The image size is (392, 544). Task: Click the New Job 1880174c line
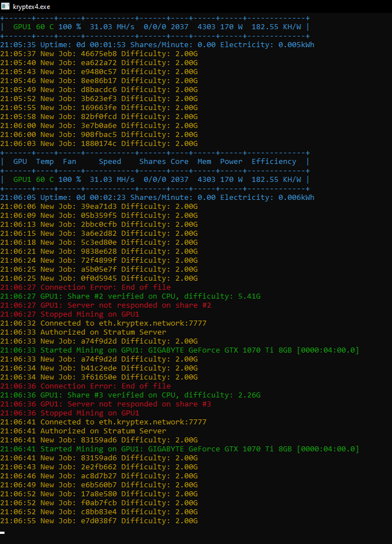[99, 144]
